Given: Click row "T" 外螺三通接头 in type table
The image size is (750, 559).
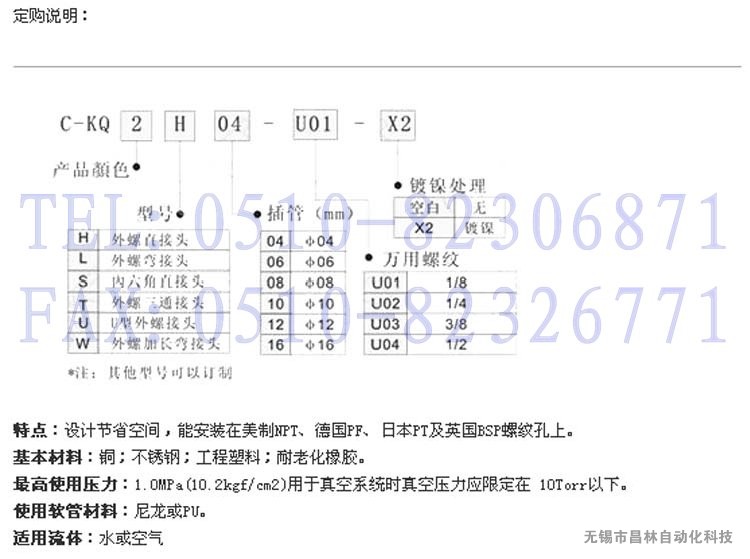Looking at the screenshot, I should coord(148,301).
